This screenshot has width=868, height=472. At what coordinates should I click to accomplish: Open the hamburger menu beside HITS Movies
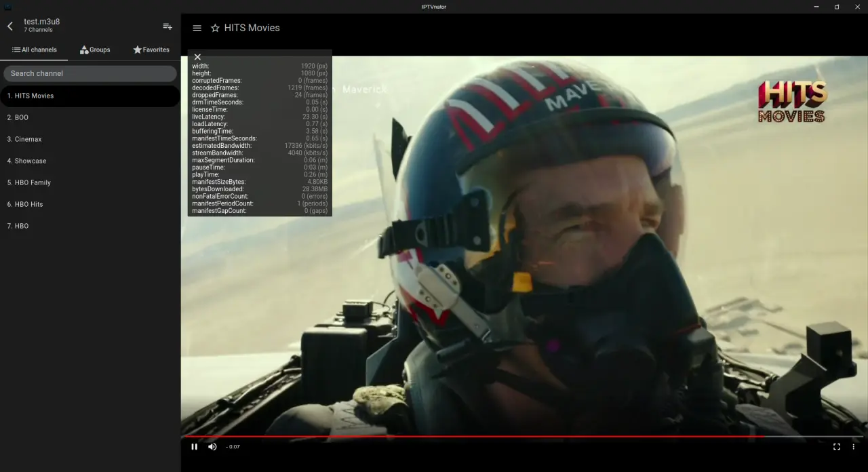tap(197, 28)
